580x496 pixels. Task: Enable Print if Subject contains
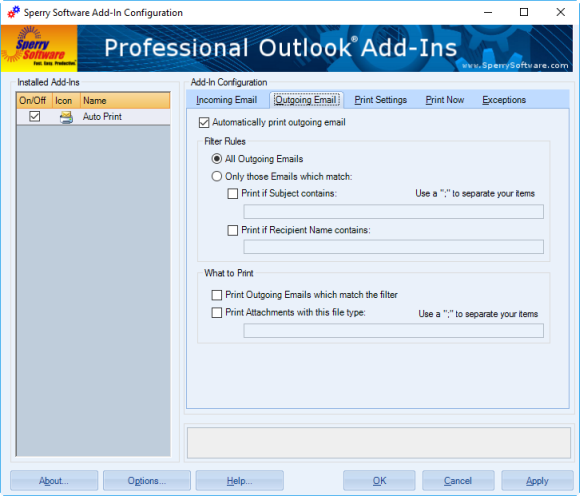coord(232,193)
